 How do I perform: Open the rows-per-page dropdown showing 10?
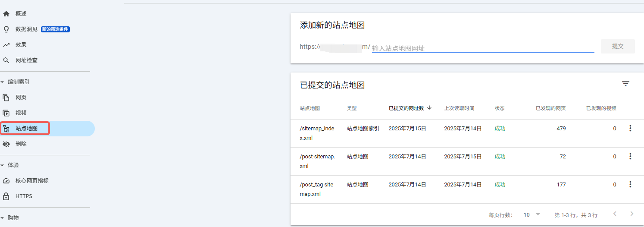[531, 214]
